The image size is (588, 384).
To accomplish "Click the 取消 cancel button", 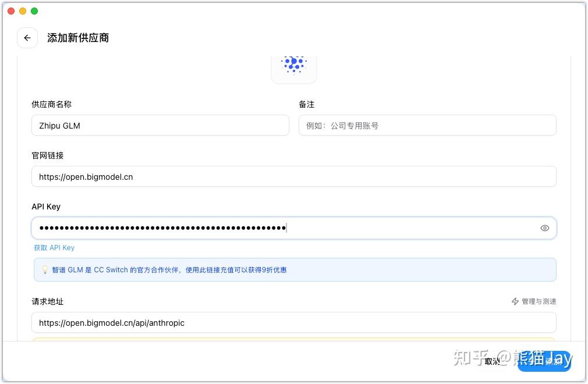I will [493, 361].
